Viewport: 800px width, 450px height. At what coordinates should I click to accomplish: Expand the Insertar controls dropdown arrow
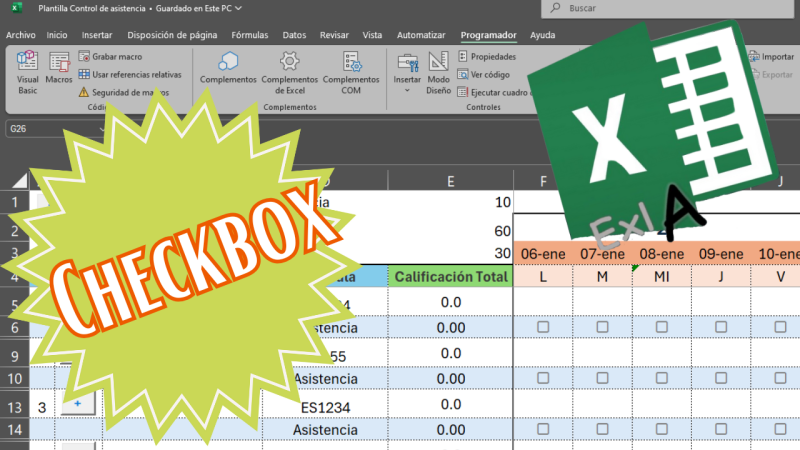pos(407,91)
